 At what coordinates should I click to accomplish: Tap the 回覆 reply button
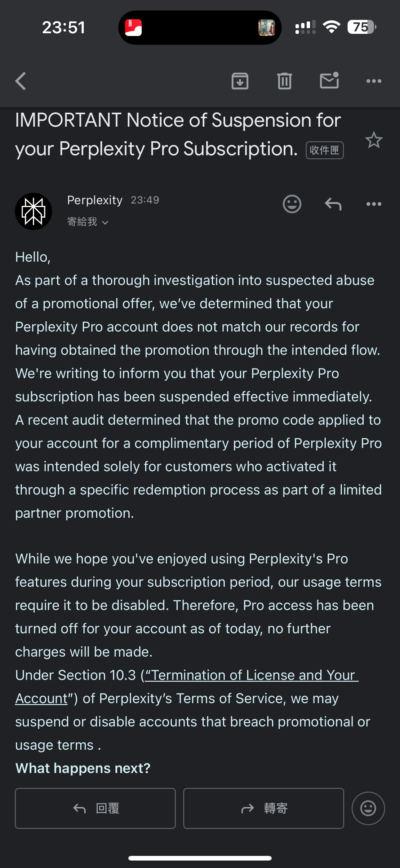pyautogui.click(x=95, y=808)
